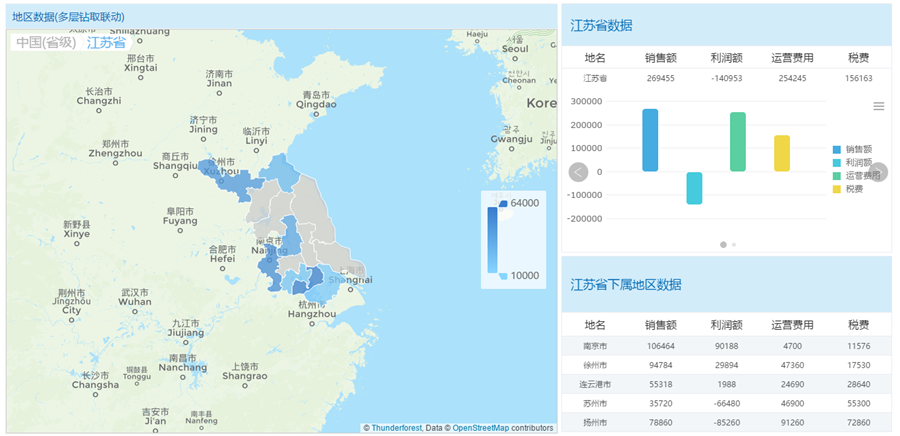Image resolution: width=900 pixels, height=436 pixels.
Task: Click the yellow 税费 bar
Action: tap(782, 153)
